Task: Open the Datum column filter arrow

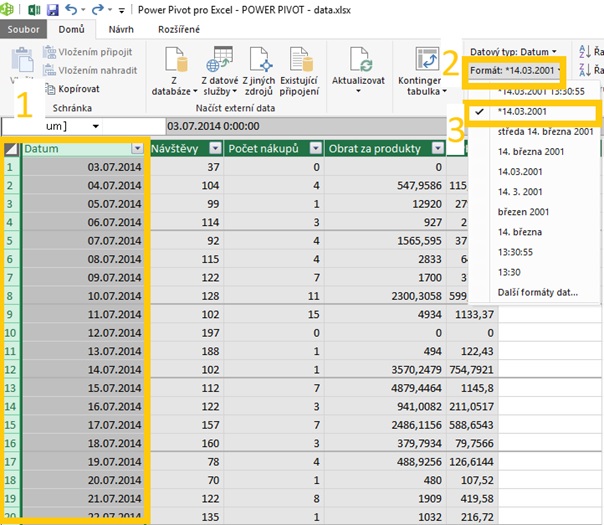Action: (137, 148)
